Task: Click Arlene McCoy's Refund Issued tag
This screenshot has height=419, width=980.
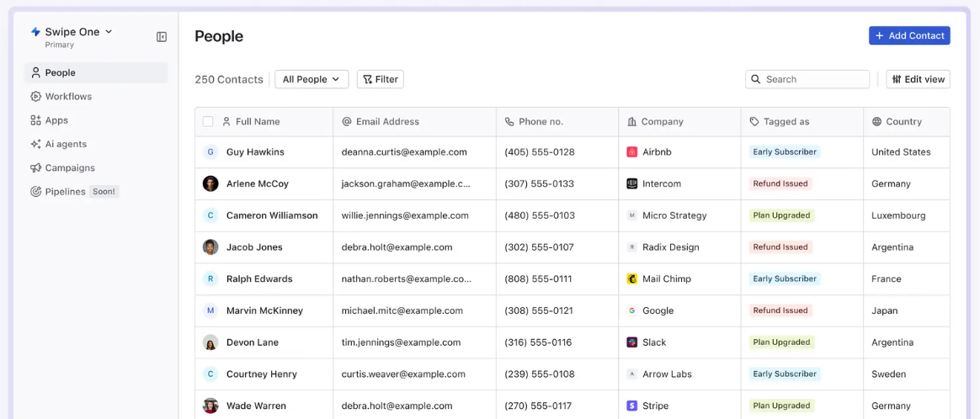Action: (780, 183)
